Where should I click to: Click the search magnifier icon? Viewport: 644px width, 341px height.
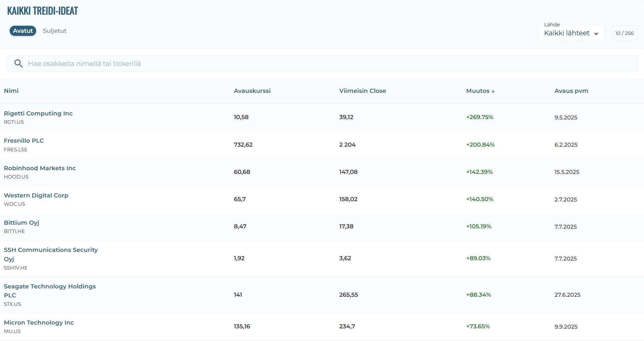19,63
